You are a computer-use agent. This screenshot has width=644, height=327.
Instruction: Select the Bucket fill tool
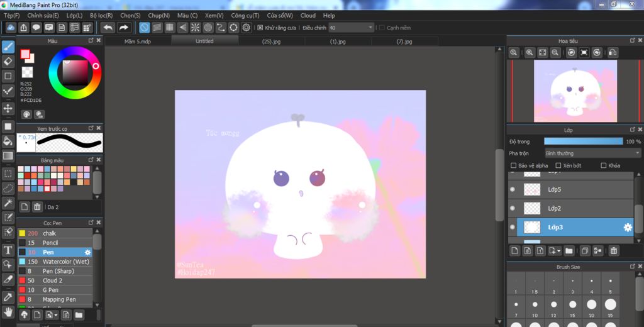pyautogui.click(x=8, y=141)
